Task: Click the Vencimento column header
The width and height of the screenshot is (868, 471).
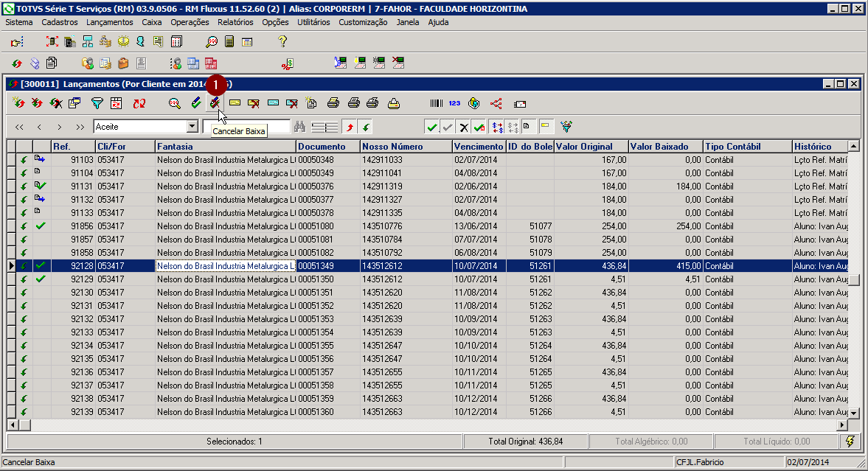Action: (479, 147)
